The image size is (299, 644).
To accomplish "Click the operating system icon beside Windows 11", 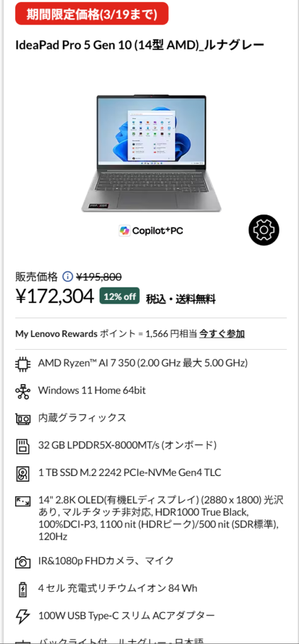I will click(x=23, y=391).
